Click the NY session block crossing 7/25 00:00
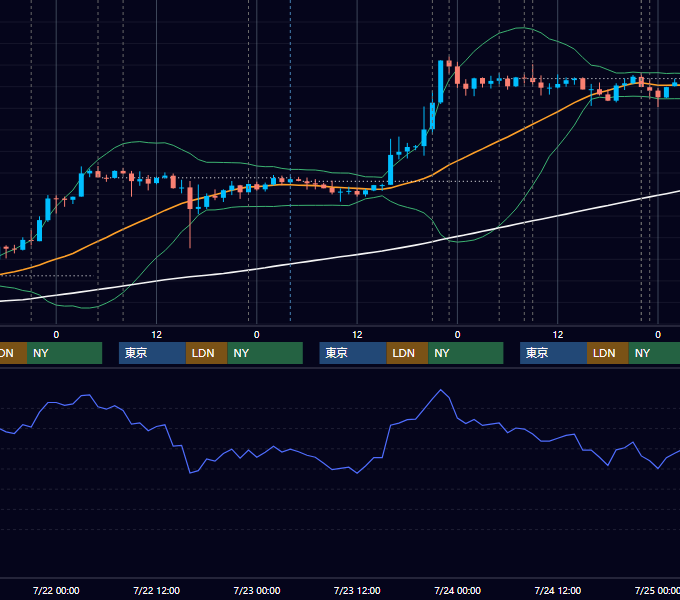The height and width of the screenshot is (600, 680). coord(654,353)
